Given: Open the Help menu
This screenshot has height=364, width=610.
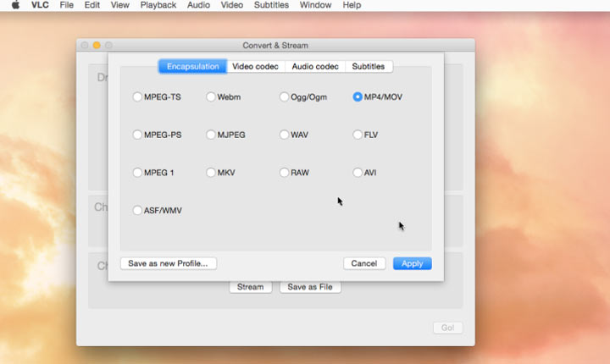Looking at the screenshot, I should pos(352,5).
